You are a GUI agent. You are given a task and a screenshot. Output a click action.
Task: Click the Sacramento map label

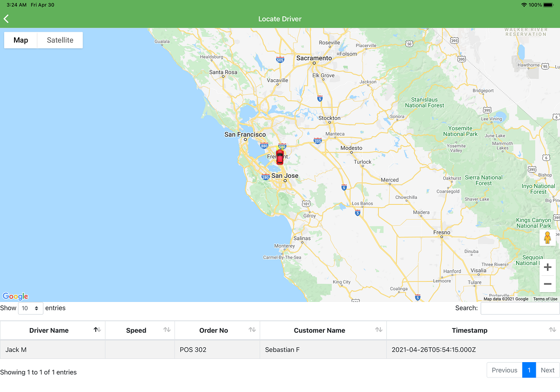(x=314, y=58)
